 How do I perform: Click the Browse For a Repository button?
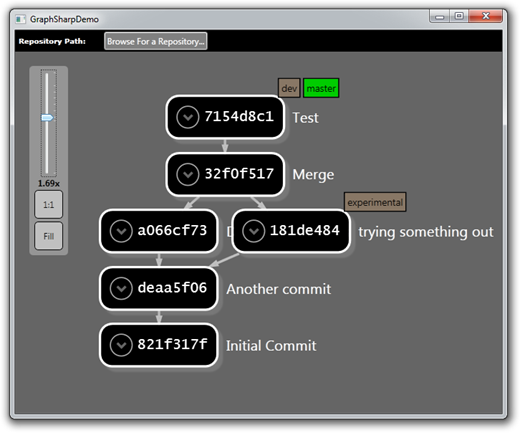point(156,41)
